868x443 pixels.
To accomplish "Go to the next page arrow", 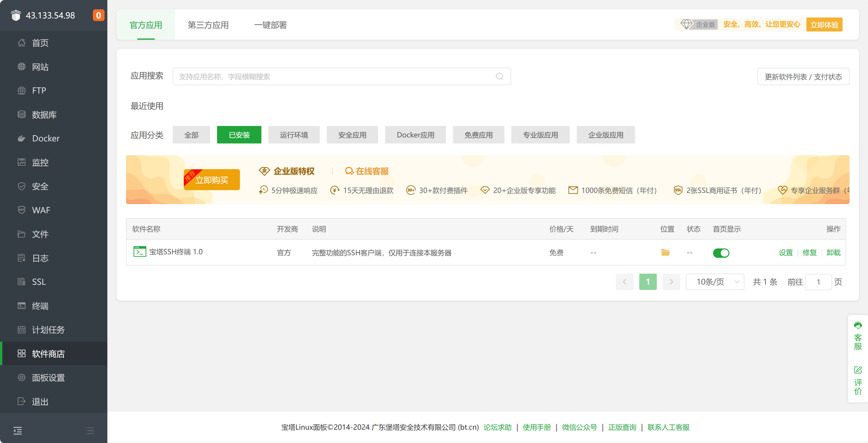I will click(671, 282).
